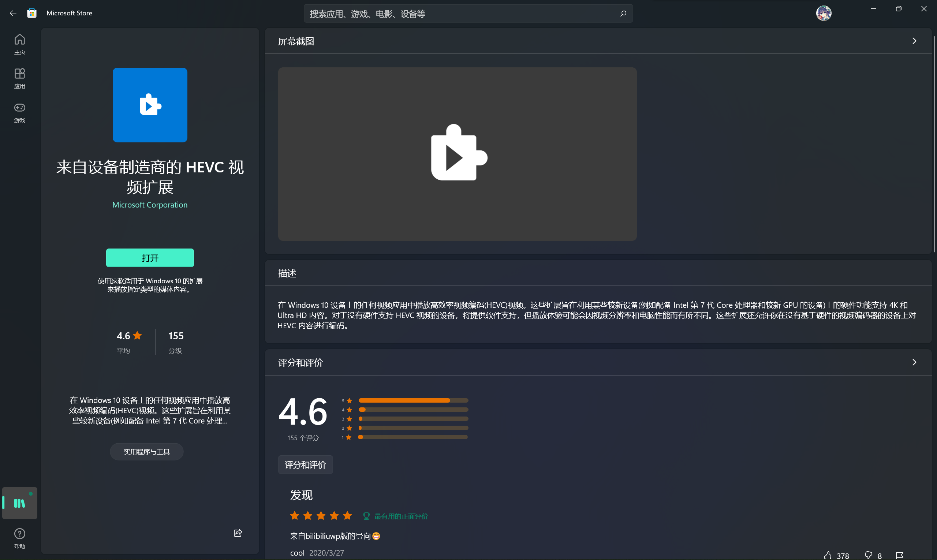Image resolution: width=937 pixels, height=560 pixels.
Task: Dislike the review with thumbs down
Action: [x=868, y=555]
